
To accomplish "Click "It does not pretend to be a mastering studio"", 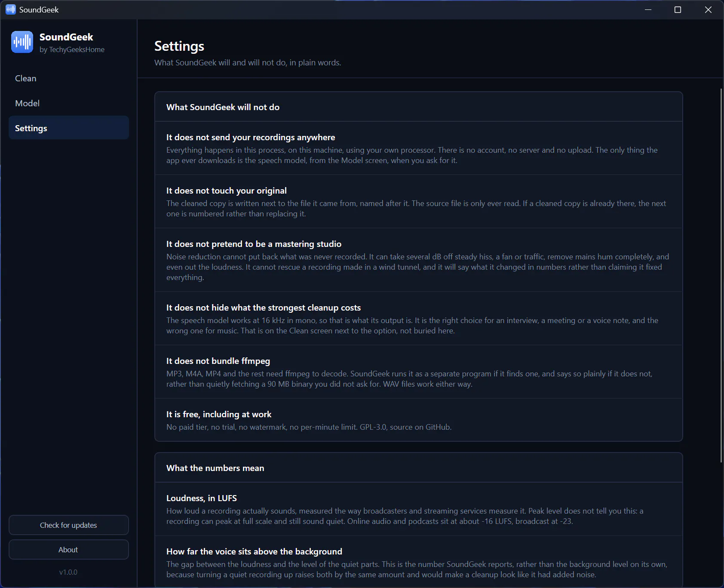I will pyautogui.click(x=254, y=244).
